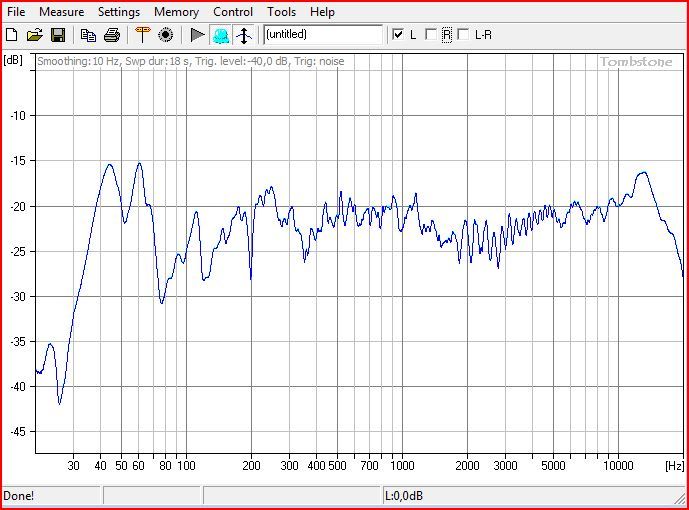689x510 pixels.
Task: Enable the L-R difference checkbox
Action: click(x=463, y=35)
